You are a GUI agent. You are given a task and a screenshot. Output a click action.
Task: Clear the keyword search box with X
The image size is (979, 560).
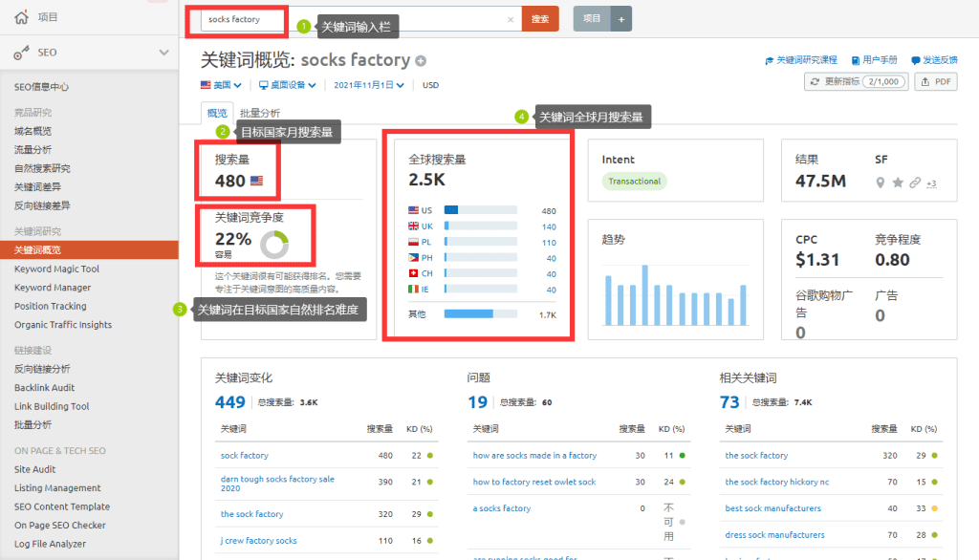[510, 19]
